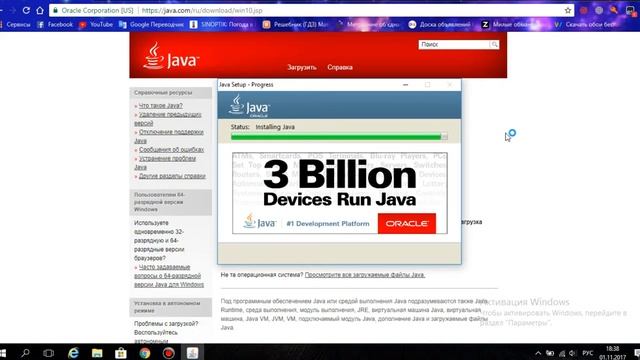Screen dimensions: 640x360
Task: Click the РУС input language indicator
Action: [588, 353]
